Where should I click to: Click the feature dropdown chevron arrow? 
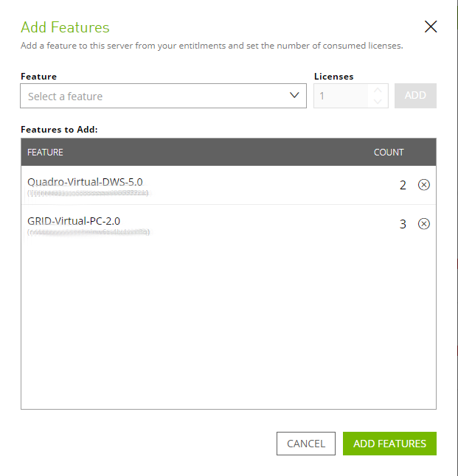(295, 95)
